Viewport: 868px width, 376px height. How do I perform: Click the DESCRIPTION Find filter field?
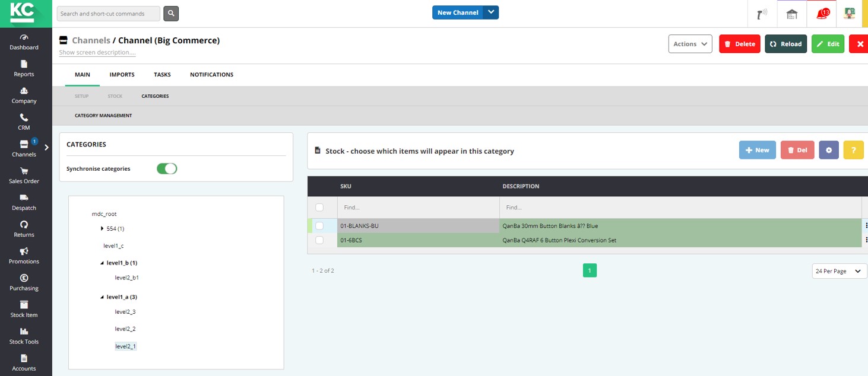click(680, 208)
